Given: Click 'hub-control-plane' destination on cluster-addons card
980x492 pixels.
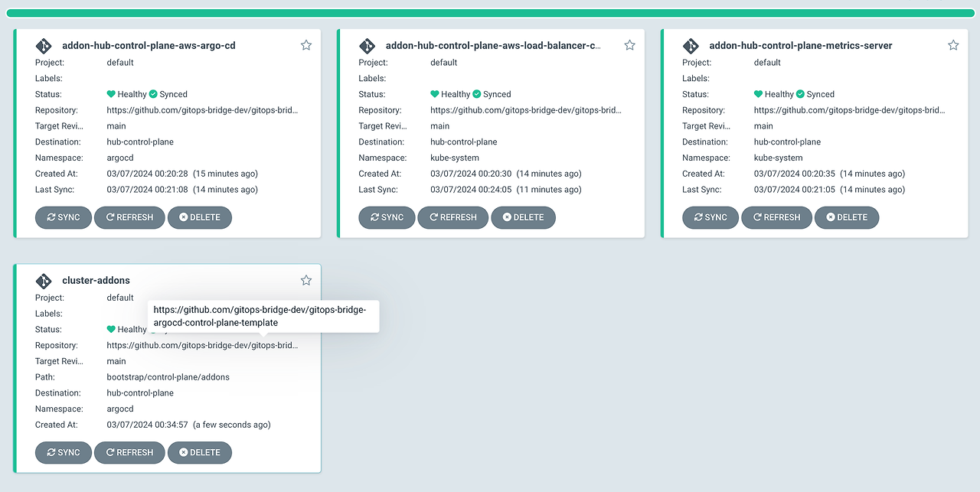Looking at the screenshot, I should [140, 393].
